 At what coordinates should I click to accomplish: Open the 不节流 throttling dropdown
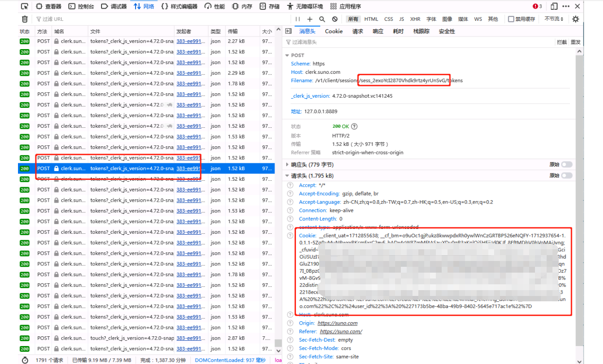(554, 19)
